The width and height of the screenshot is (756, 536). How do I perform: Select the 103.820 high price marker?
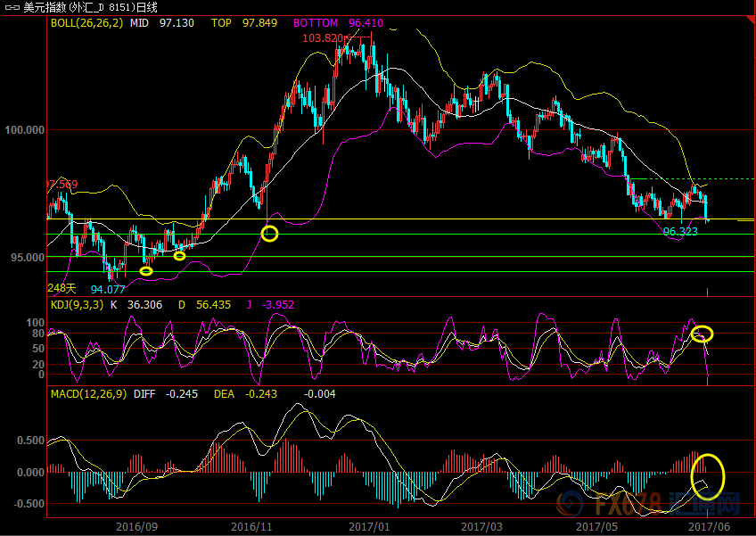point(323,38)
